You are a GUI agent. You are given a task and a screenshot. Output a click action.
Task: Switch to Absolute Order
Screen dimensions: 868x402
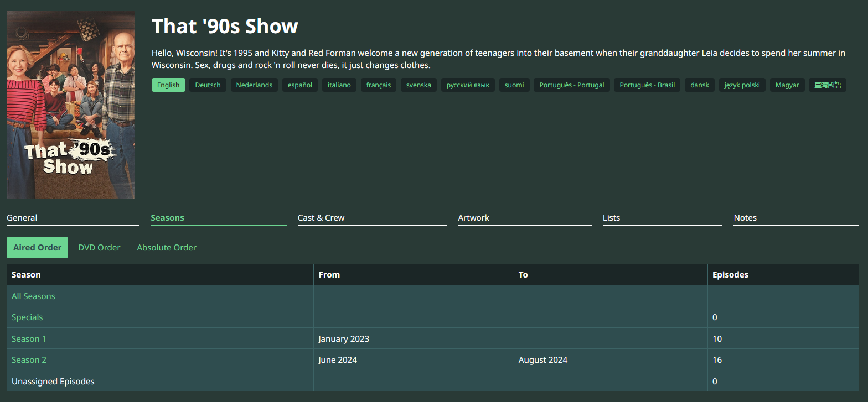coord(167,248)
